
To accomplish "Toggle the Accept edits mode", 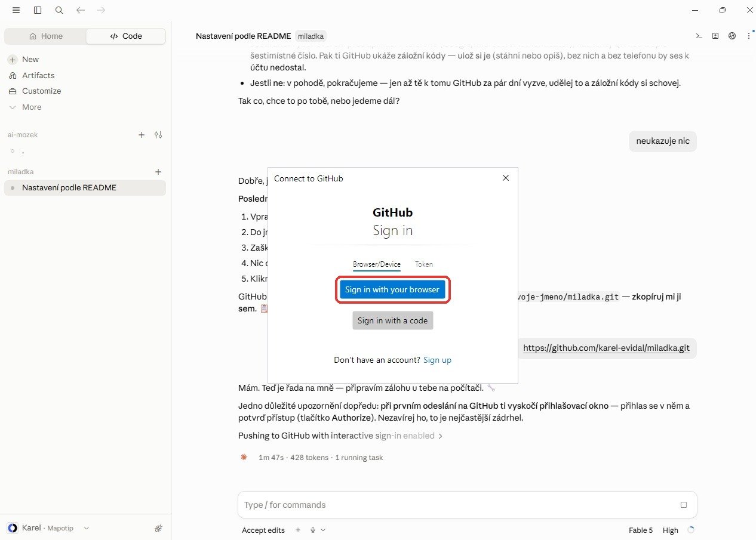I will (263, 530).
